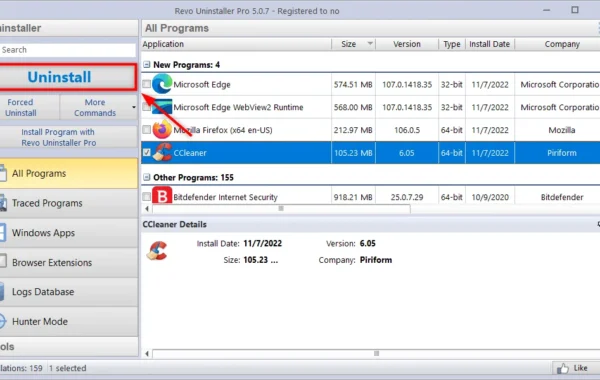Select Microsoft Edge WebView2 Runtime name
Screen dimensions: 600x380
(238, 107)
